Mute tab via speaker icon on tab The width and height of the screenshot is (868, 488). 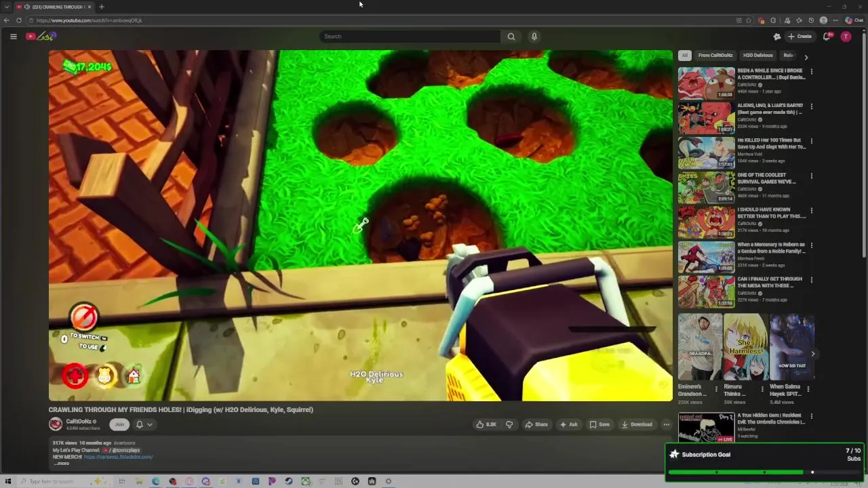point(26,7)
